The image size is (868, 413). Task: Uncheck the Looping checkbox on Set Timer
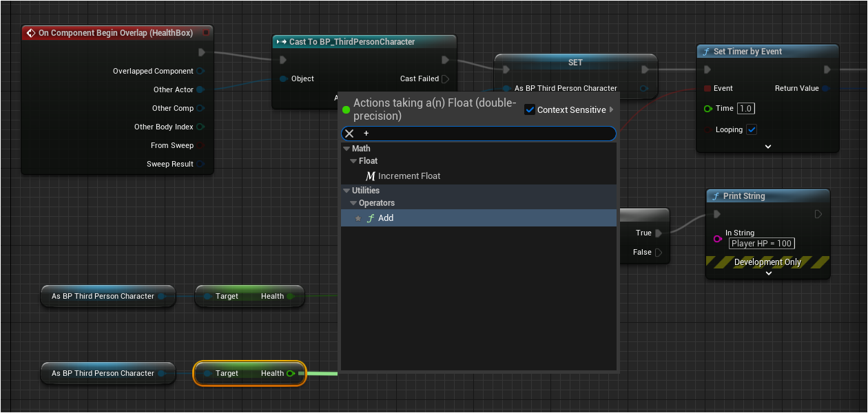tap(752, 129)
